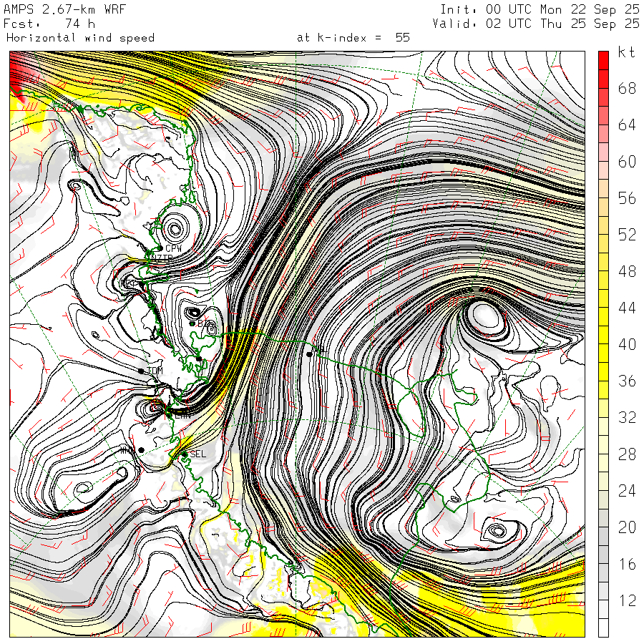The height and width of the screenshot is (644, 644).
Task: Click the NZTB station label
Action: point(162,258)
